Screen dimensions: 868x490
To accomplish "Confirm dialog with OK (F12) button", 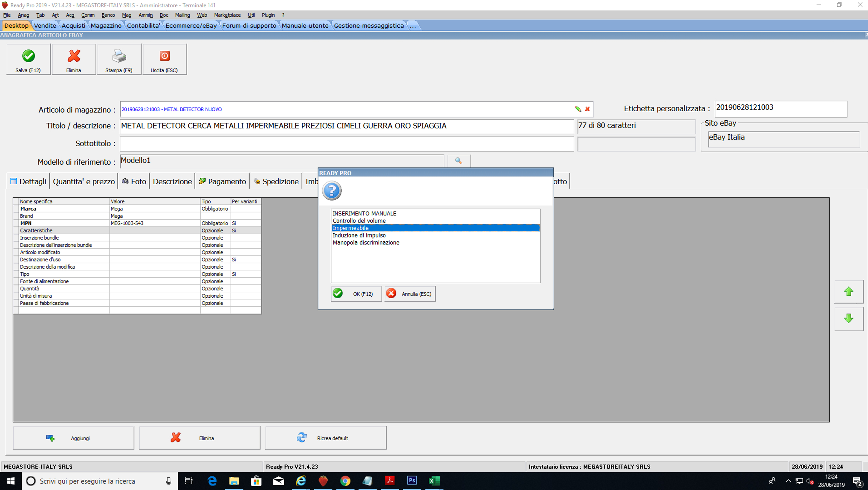I will 356,294.
